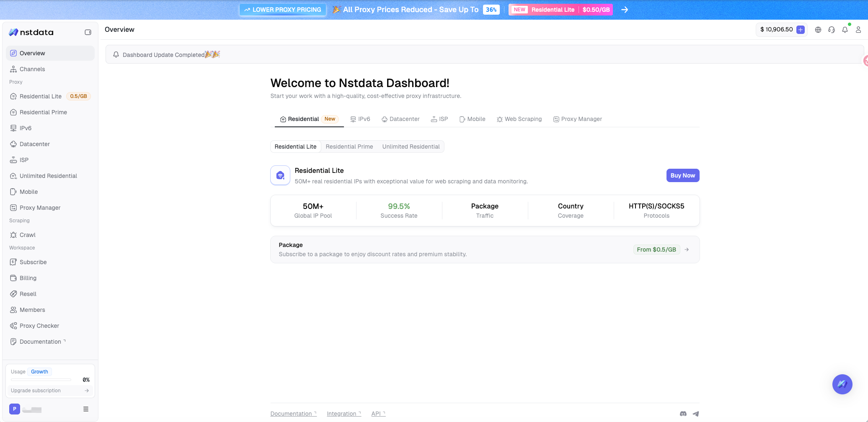The height and width of the screenshot is (422, 868).
Task: Open the user profile icon
Action: tap(858, 30)
